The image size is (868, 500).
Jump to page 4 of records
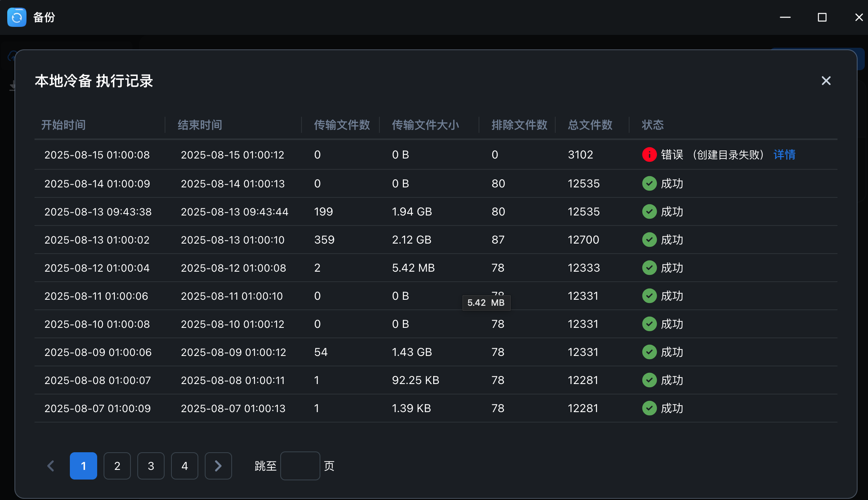(x=185, y=466)
